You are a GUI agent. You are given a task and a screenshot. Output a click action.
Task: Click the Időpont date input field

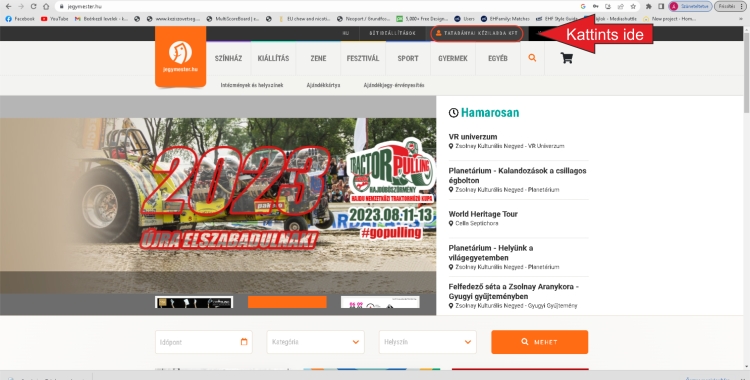(x=204, y=342)
